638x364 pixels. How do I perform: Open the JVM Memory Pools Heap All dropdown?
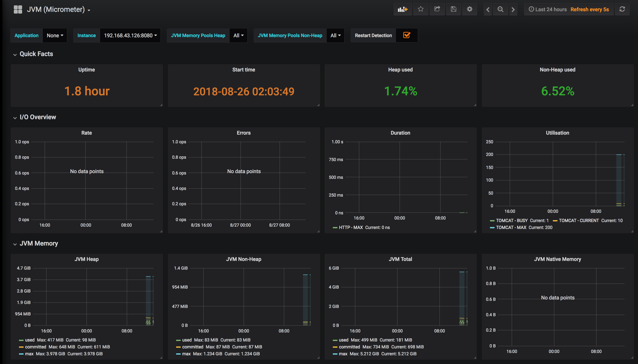238,35
